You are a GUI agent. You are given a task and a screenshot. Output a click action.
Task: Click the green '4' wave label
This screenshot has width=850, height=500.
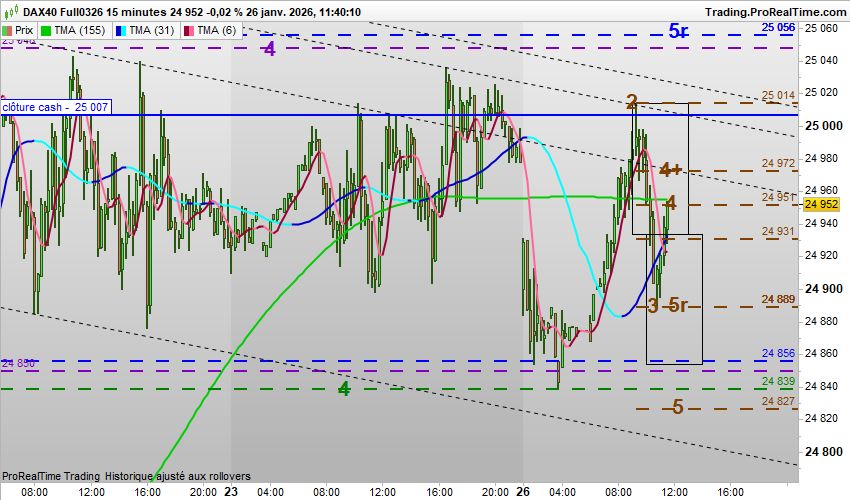point(344,389)
